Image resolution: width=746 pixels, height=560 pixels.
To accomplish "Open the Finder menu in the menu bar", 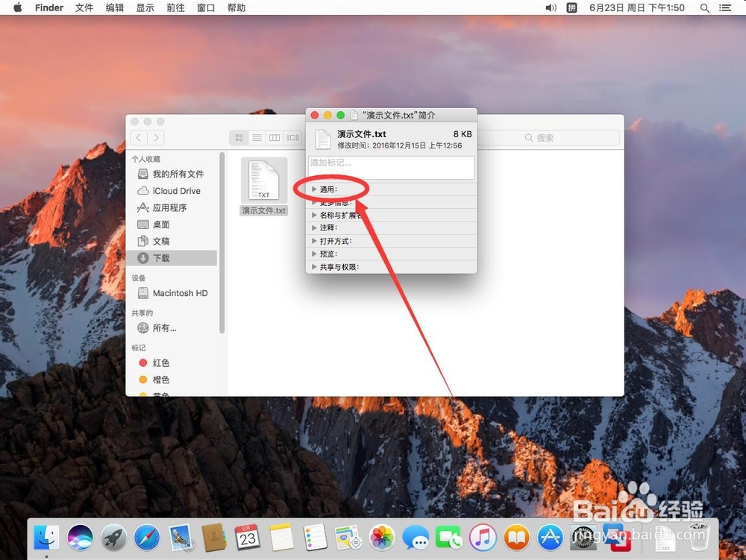I will 49,7.
